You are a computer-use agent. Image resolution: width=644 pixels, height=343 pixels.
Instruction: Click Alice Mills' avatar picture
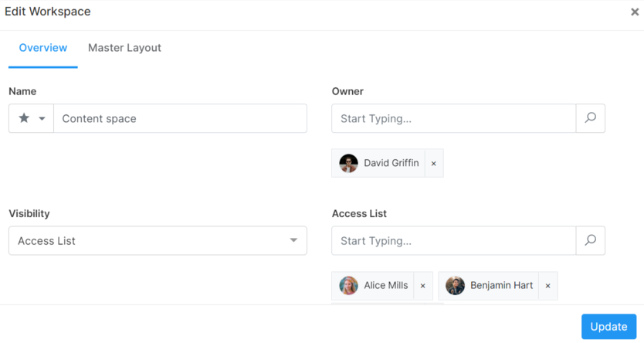[349, 286]
